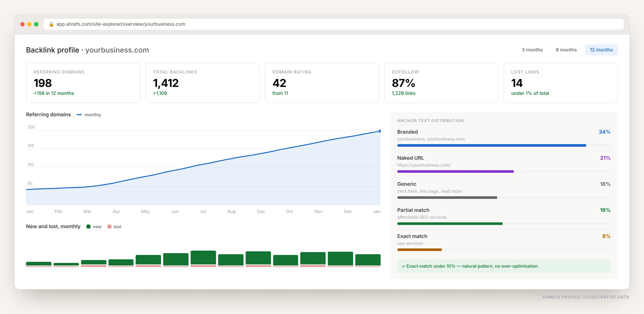Open the Dofollow 87% card
Image resolution: width=644 pixels, height=314 pixels.
[441, 83]
